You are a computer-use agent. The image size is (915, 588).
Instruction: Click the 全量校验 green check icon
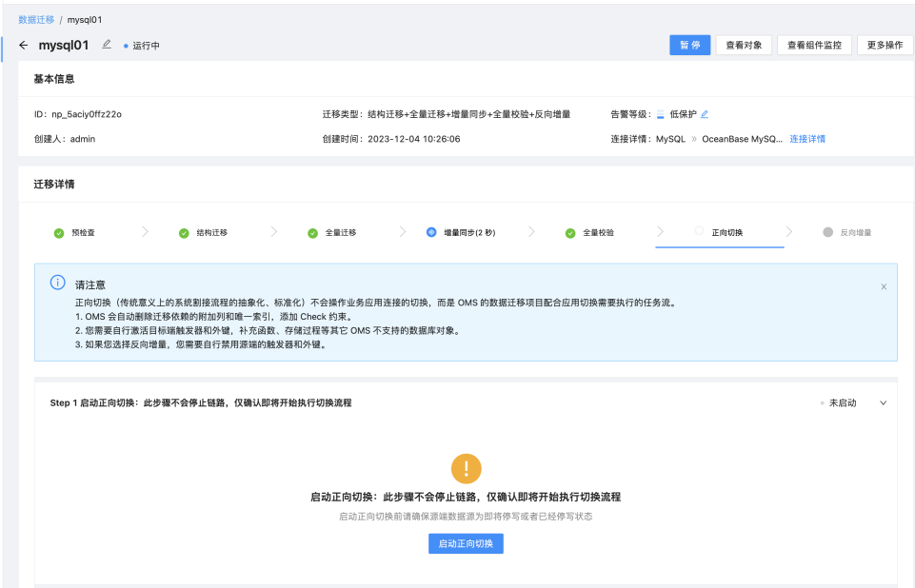pos(570,233)
